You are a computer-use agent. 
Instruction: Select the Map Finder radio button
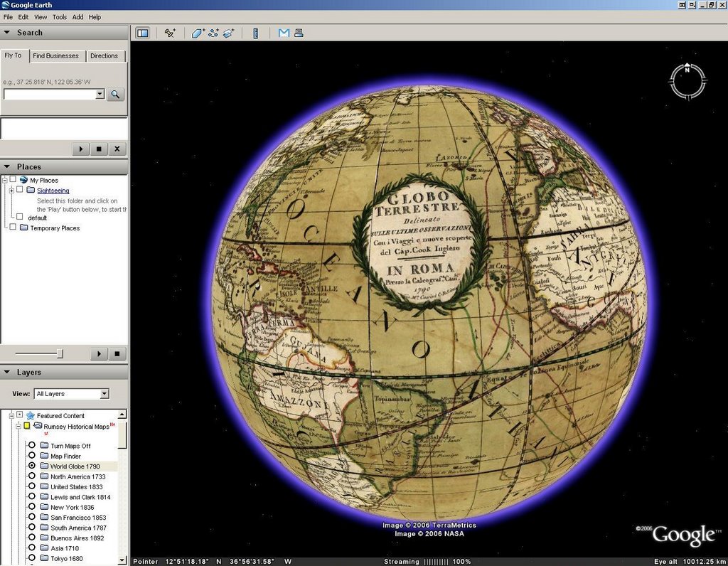coord(31,455)
